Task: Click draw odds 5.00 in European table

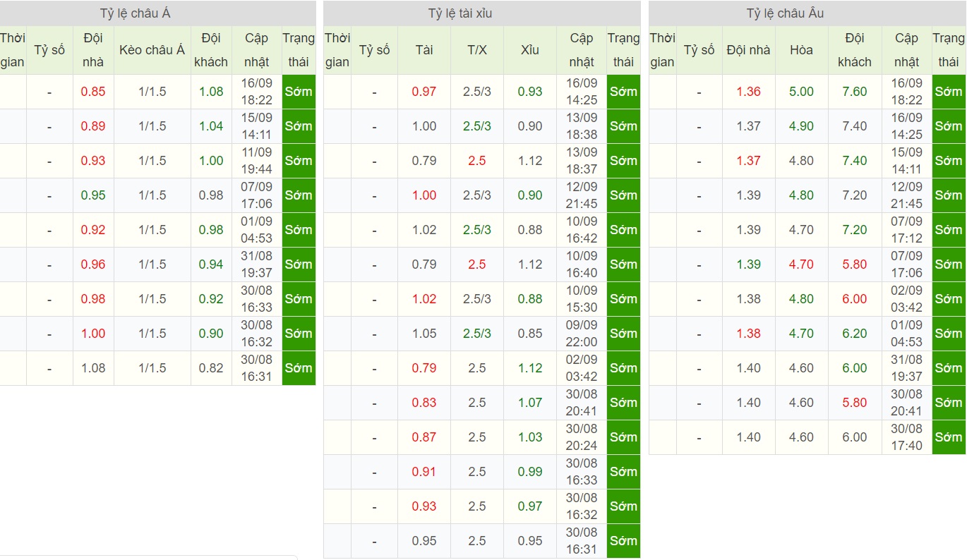Action: coord(802,92)
